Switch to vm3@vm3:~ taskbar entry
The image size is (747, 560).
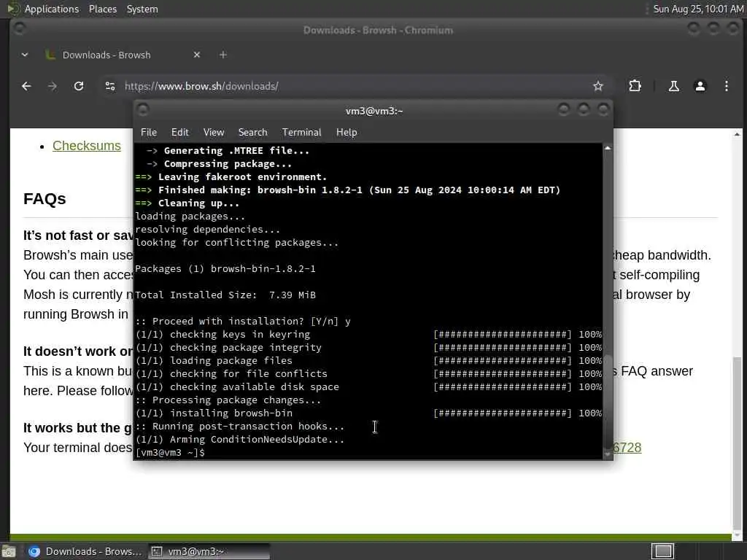point(209,551)
